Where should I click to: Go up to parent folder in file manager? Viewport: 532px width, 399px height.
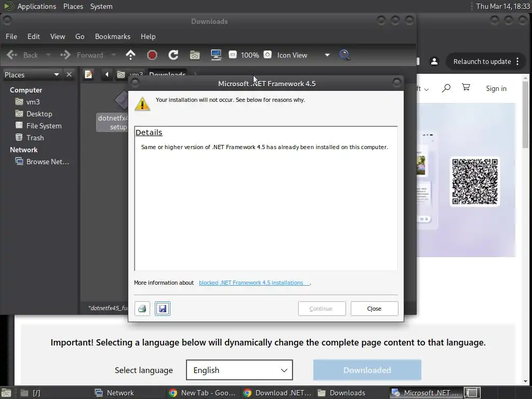point(130,55)
